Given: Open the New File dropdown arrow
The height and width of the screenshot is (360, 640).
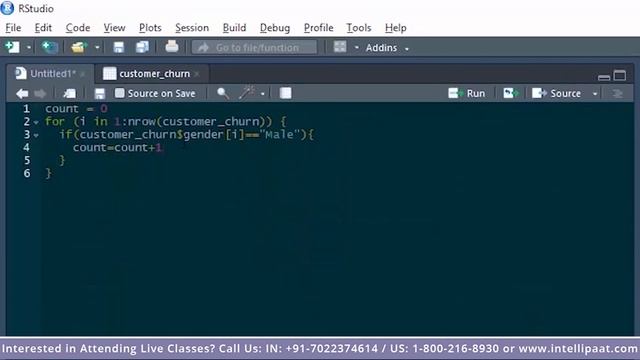Looking at the screenshot, I should pyautogui.click(x=29, y=48).
